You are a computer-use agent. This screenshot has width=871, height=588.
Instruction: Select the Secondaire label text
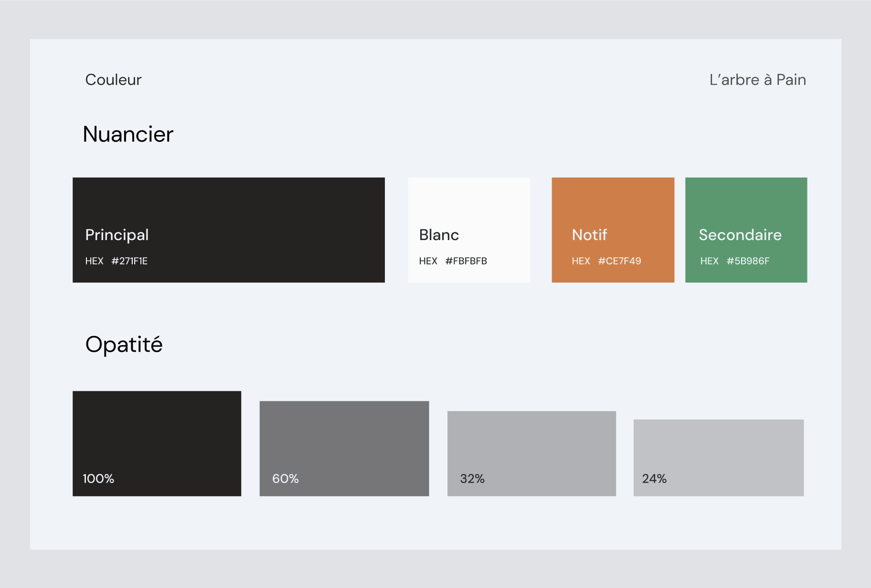click(x=740, y=235)
